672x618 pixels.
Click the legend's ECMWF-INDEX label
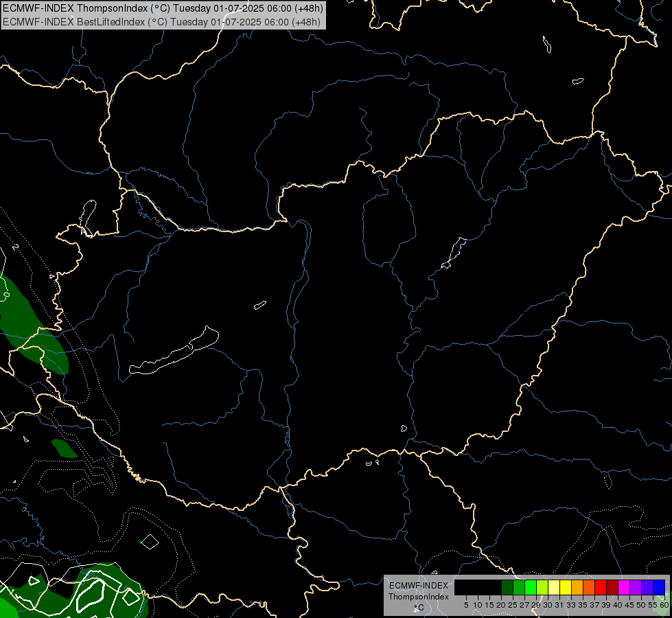coord(419,586)
